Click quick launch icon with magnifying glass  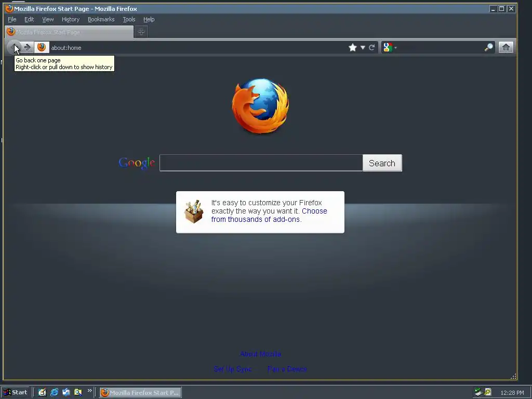78,392
